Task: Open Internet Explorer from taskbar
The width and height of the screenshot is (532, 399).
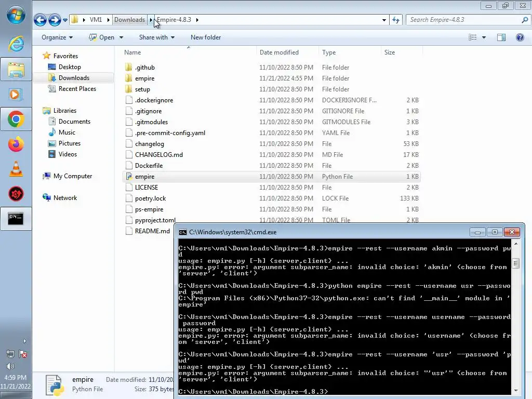Action: point(16,44)
